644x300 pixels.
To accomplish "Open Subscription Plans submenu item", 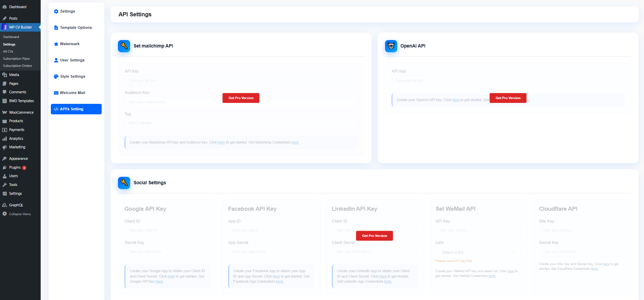I will pyautogui.click(x=16, y=58).
